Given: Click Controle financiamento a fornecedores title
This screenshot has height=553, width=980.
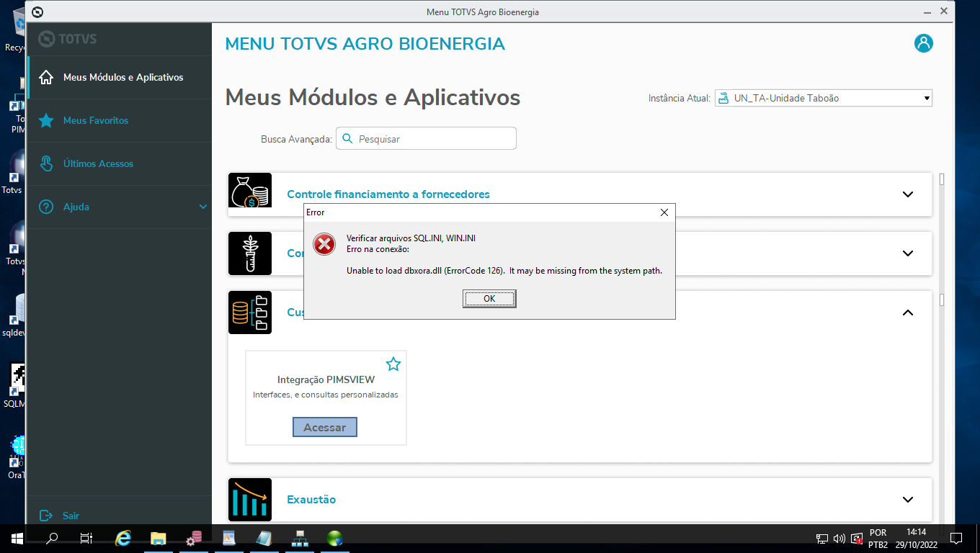Looking at the screenshot, I should click(x=388, y=194).
